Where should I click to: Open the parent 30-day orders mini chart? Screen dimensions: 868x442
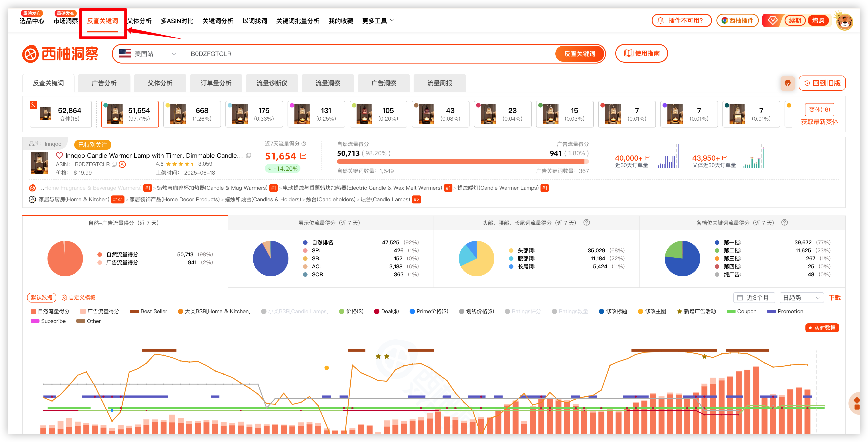754,157
